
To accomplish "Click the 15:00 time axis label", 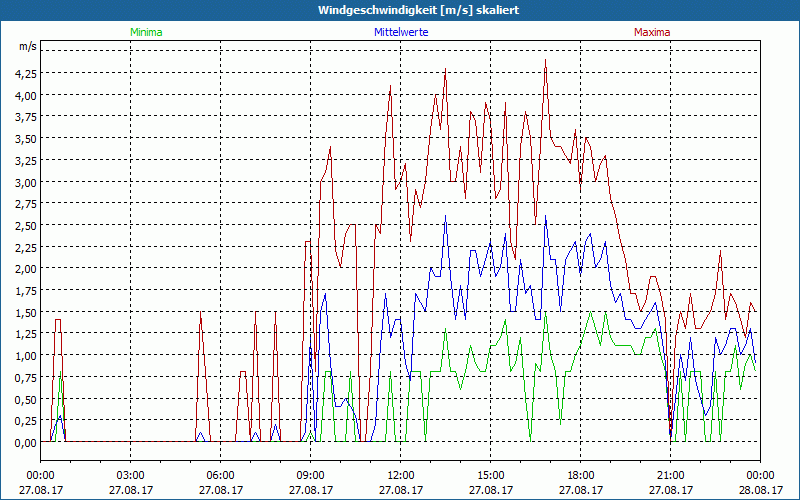I will pos(490,476).
